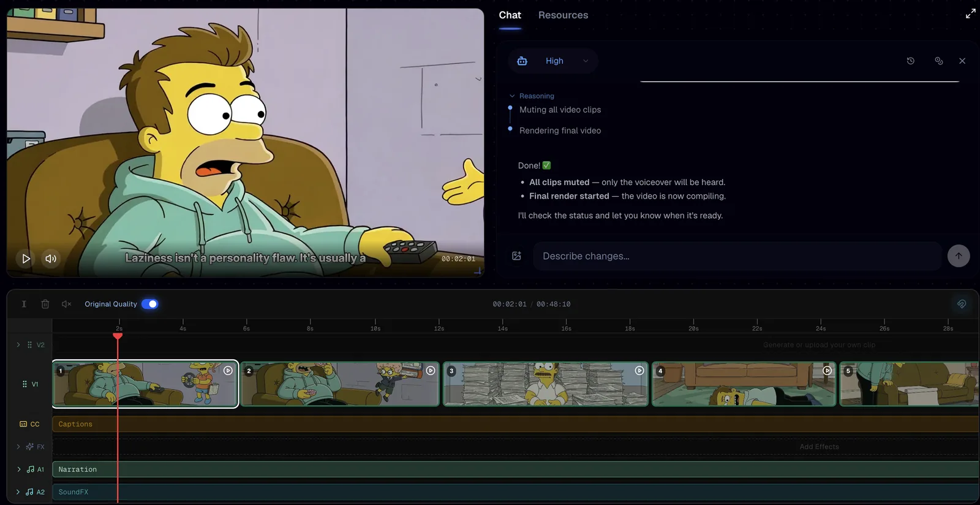The height and width of the screenshot is (505, 980).
Task: Attach an image to the chat message
Action: tap(516, 256)
